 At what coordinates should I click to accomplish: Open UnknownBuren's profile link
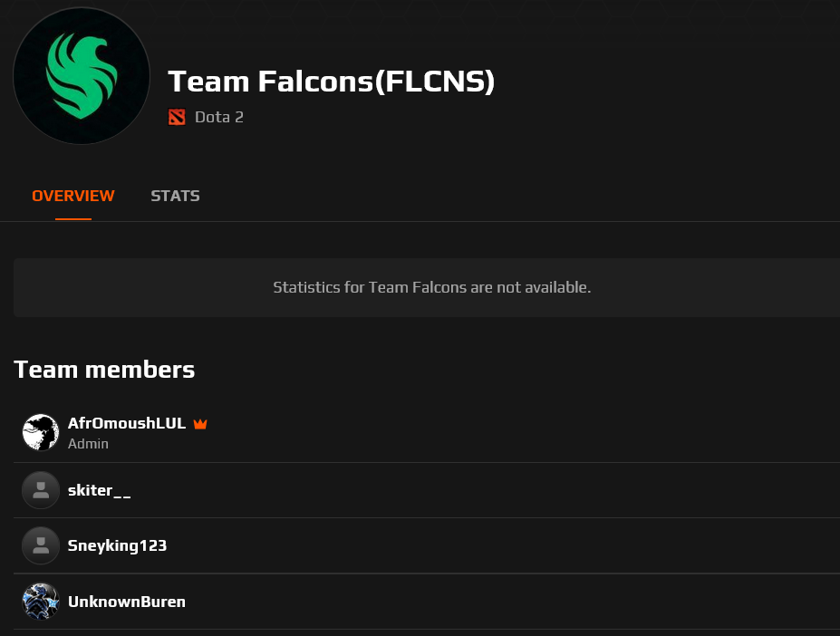[127, 602]
